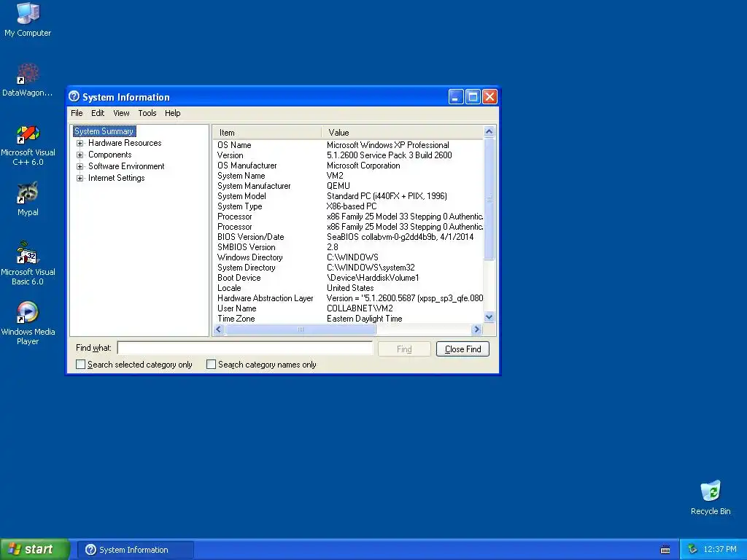Viewport: 747px width, 560px height.
Task: Open the Edit menu
Action: pos(98,113)
